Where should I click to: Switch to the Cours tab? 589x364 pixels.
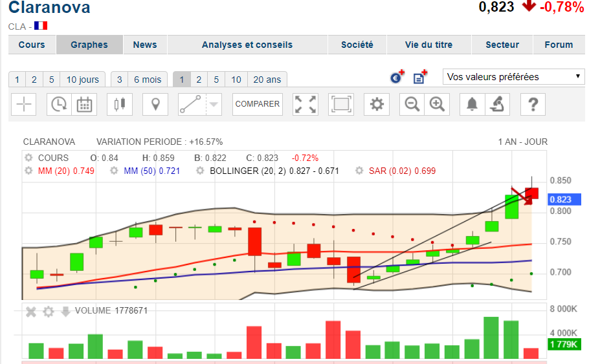[32, 45]
